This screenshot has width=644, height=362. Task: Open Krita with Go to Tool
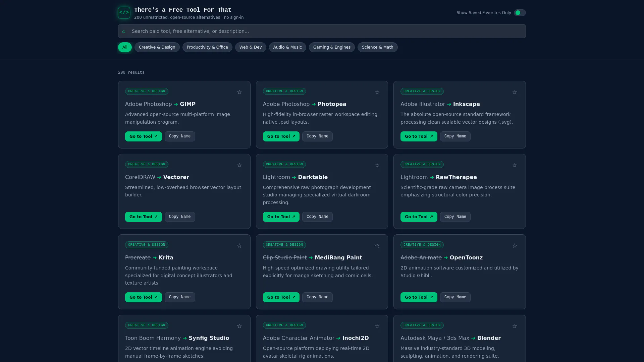click(x=144, y=297)
